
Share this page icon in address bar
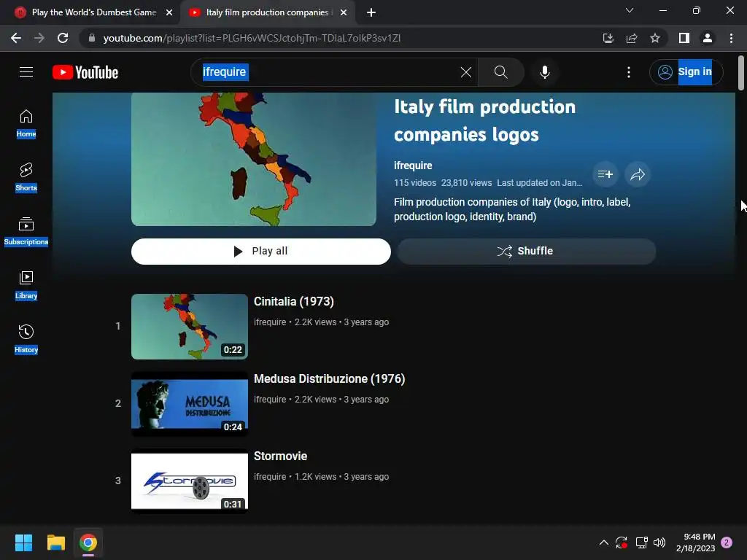[x=632, y=38]
